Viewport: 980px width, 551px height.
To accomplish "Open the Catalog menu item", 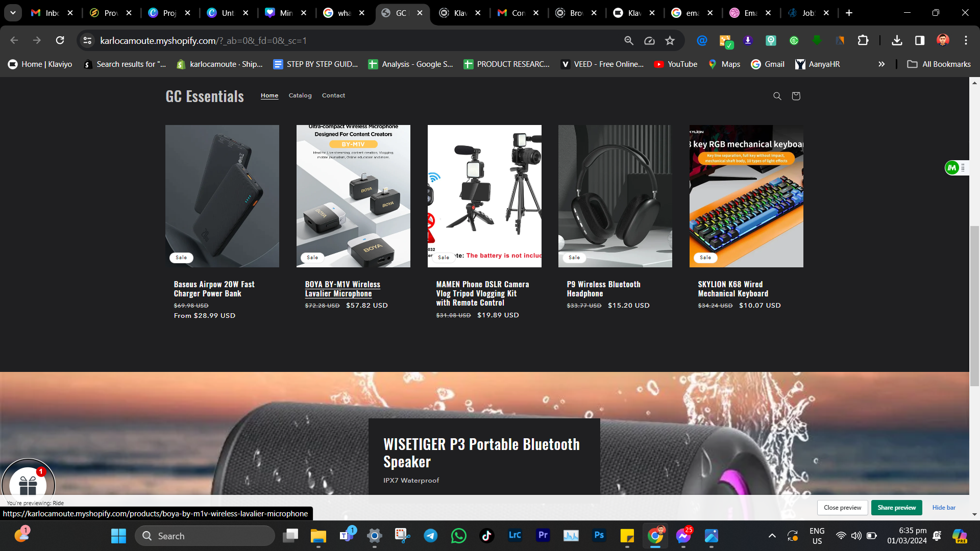I will click(x=300, y=95).
